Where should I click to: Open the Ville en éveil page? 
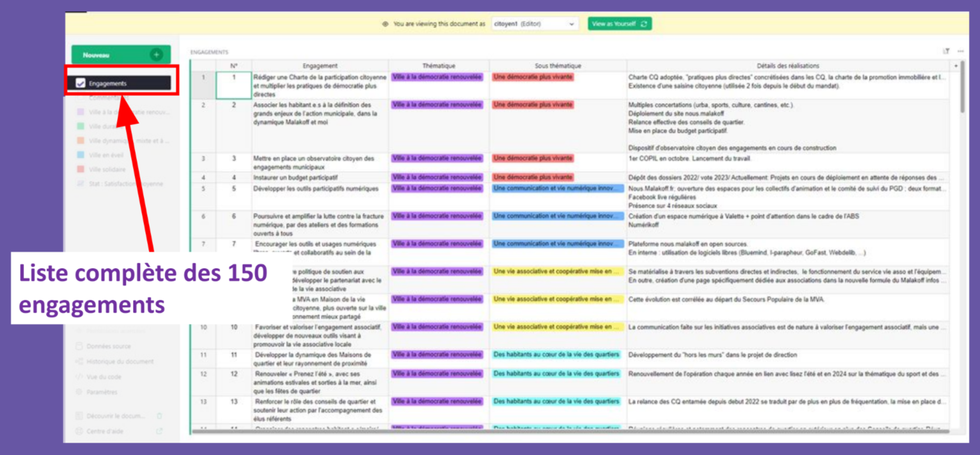coord(106,155)
